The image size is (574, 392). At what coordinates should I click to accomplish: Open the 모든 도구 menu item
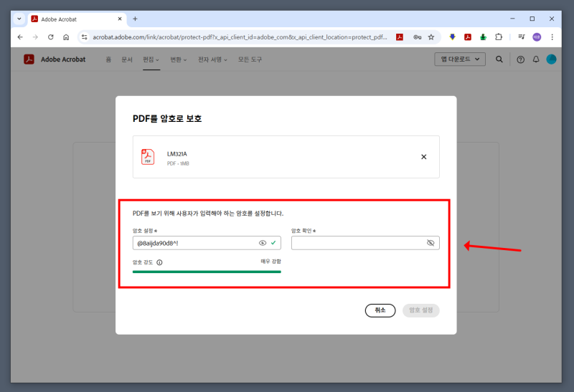[250, 59]
